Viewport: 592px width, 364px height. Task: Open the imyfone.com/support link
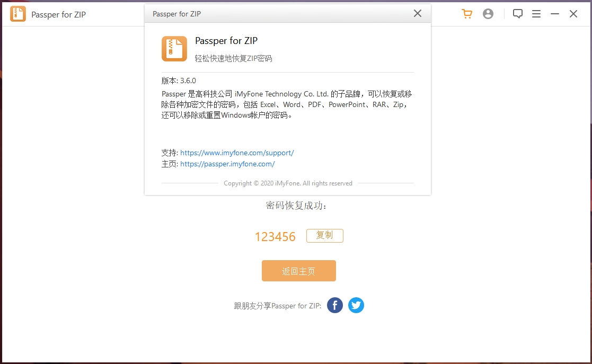coord(237,153)
